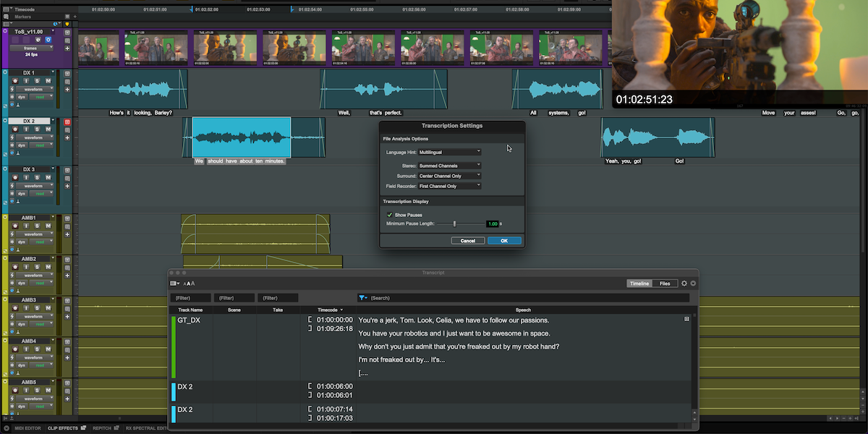Screen dimensions: 868x434
Task: Click the plus icon on AMB1 track
Action: click(x=67, y=234)
